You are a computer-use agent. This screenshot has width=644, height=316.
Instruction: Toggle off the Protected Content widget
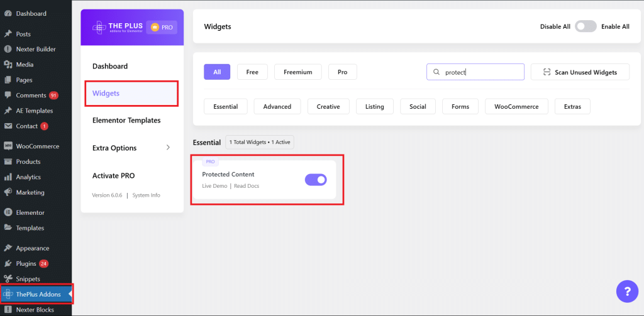click(316, 180)
